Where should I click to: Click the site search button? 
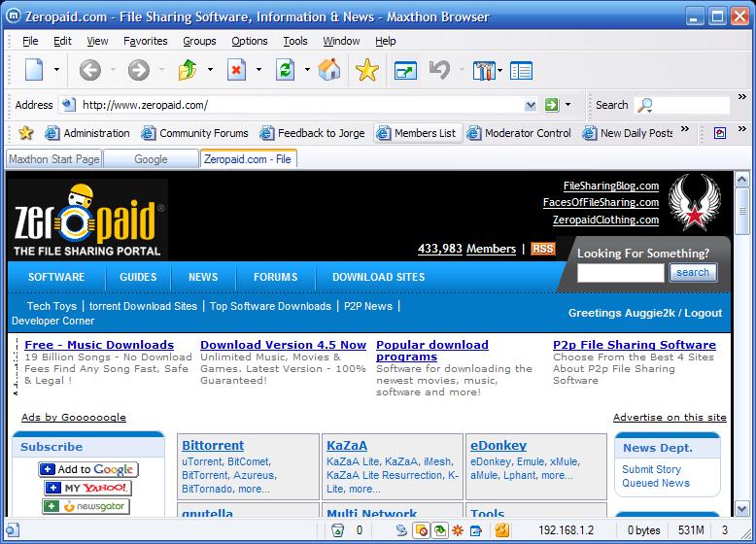click(693, 272)
